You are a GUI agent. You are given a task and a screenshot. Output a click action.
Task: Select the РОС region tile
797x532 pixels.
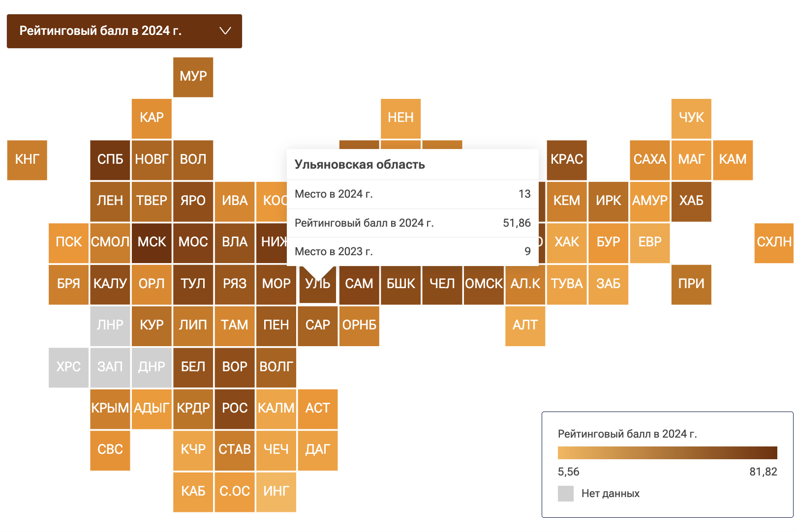point(235,409)
